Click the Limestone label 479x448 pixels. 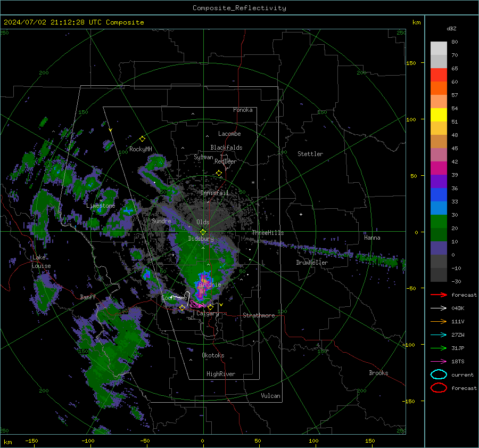101,206
